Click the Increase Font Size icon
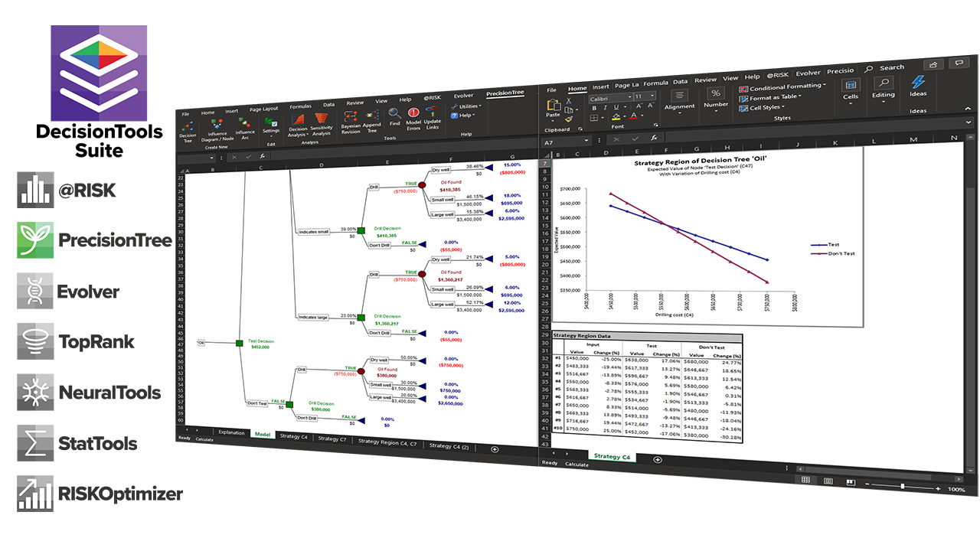 coord(638,106)
